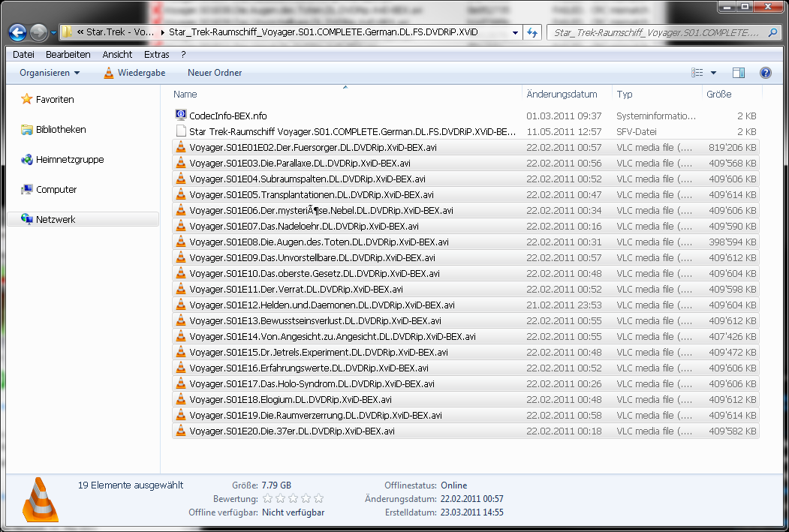The image size is (789, 532).
Task: Select file name Voyager.S01E19.Die.Raumverzerrung
Action: [315, 416]
